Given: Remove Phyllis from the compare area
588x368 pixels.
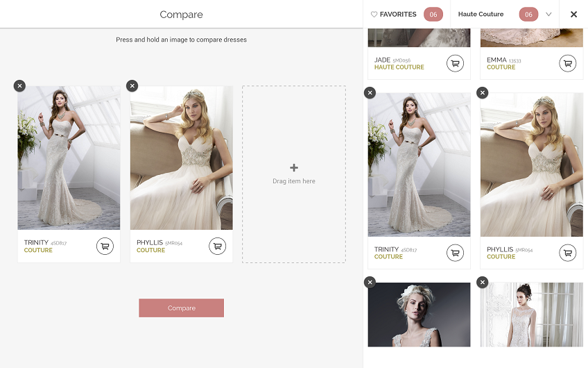Looking at the screenshot, I should pos(132,86).
